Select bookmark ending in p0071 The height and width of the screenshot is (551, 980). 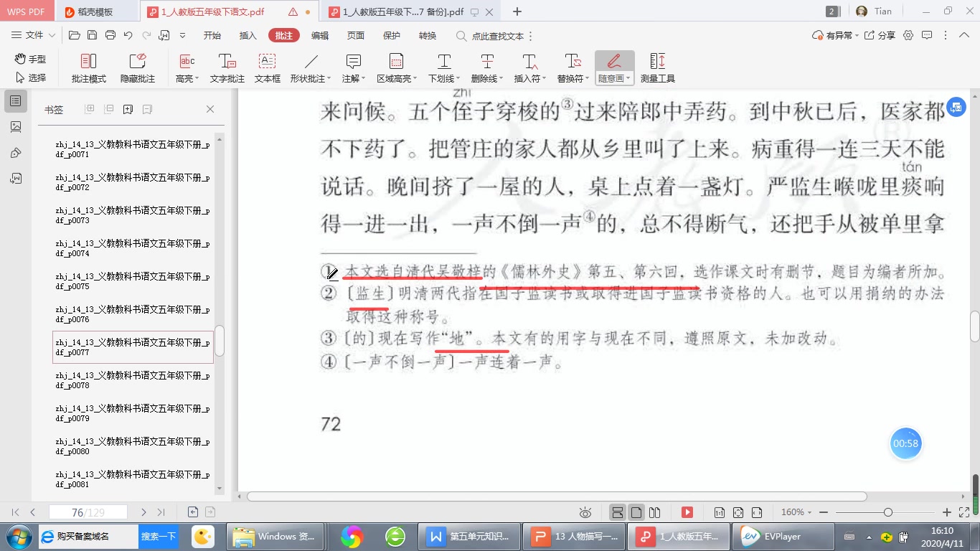[133, 149]
